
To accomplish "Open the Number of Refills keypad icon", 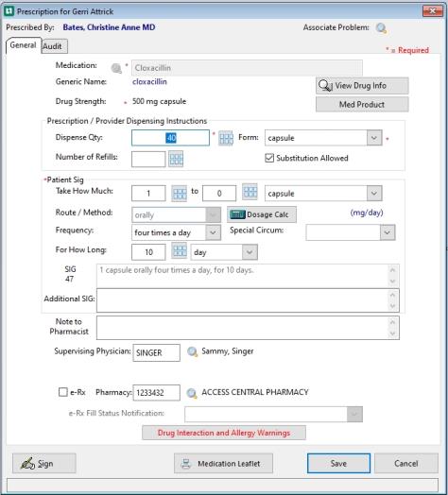I will (x=176, y=159).
